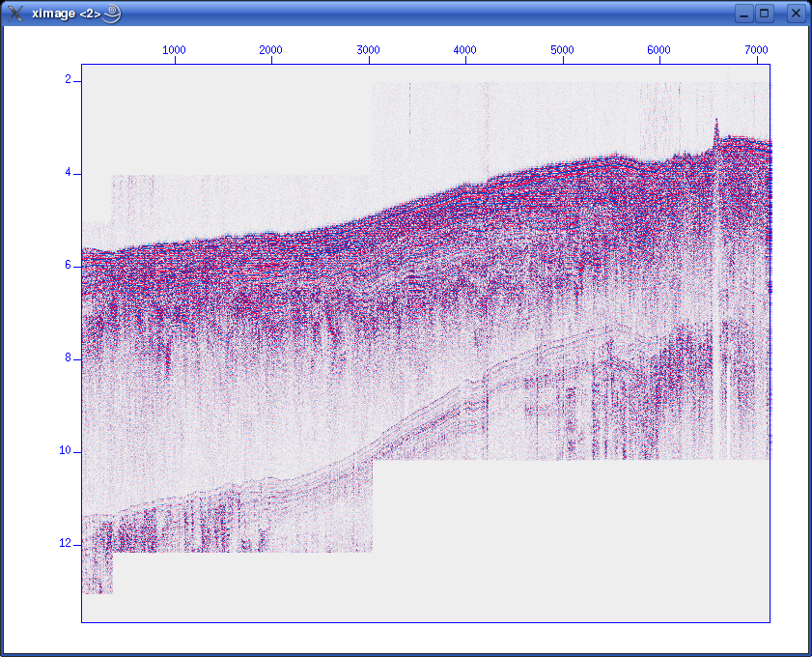Maximize the ximage window

coord(765,14)
